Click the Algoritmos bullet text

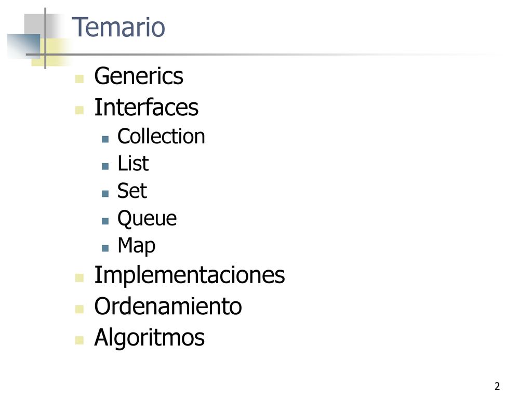(x=149, y=338)
